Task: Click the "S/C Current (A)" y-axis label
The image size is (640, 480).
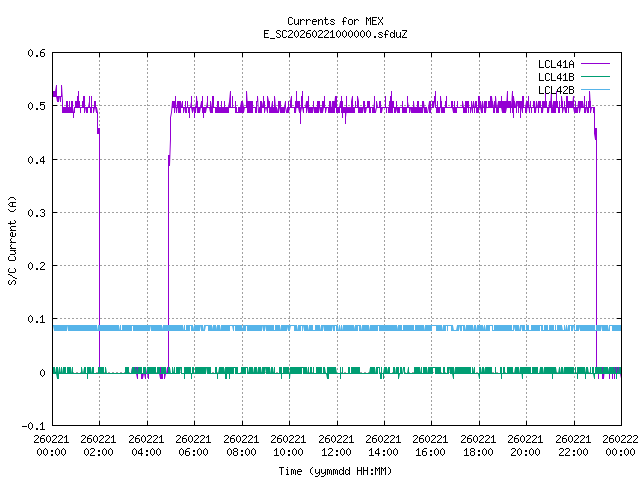Action: tap(13, 239)
